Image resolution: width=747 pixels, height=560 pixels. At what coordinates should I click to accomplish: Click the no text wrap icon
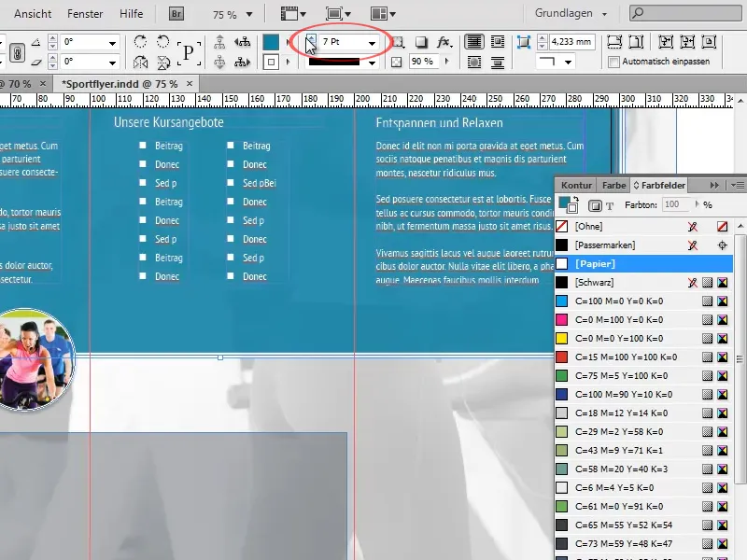point(474,42)
